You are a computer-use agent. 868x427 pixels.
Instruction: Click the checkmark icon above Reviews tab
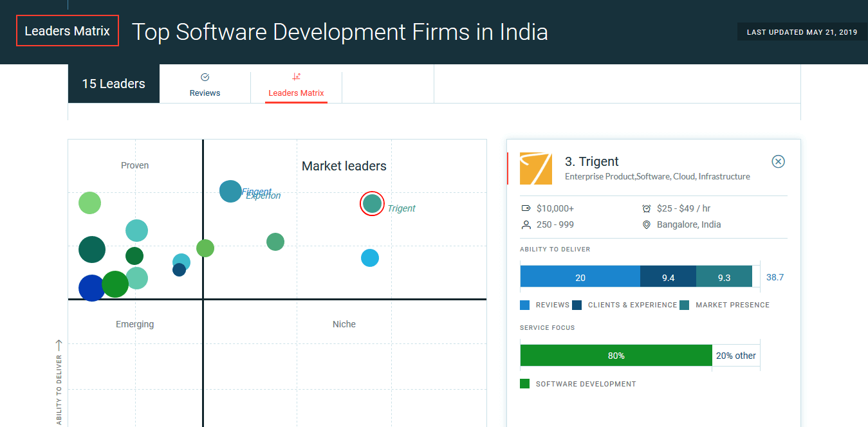205,77
